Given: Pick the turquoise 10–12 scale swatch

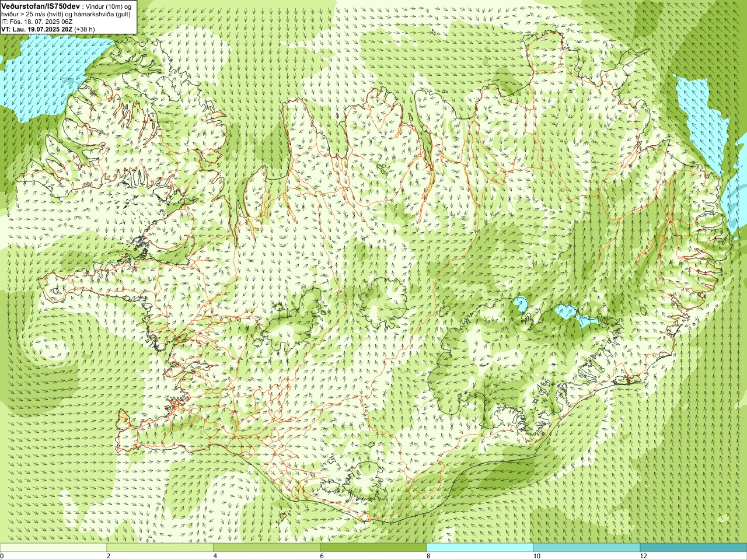Looking at the screenshot, I should [587, 547].
